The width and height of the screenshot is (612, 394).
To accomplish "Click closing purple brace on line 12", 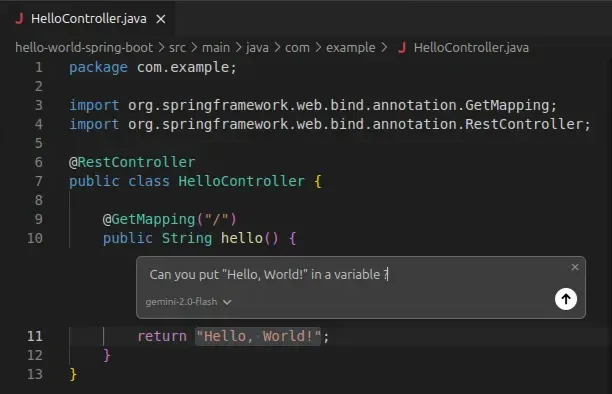I will (107, 355).
